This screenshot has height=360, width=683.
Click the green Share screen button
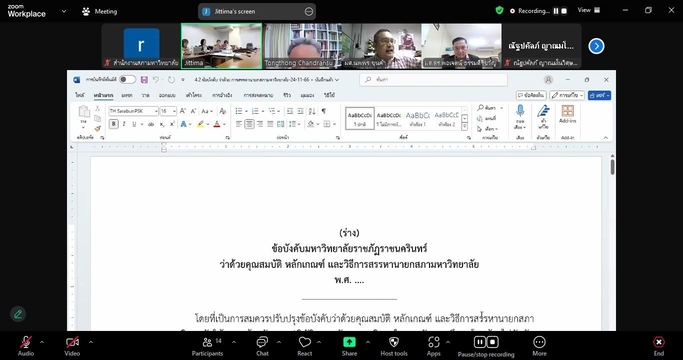pyautogui.click(x=349, y=346)
